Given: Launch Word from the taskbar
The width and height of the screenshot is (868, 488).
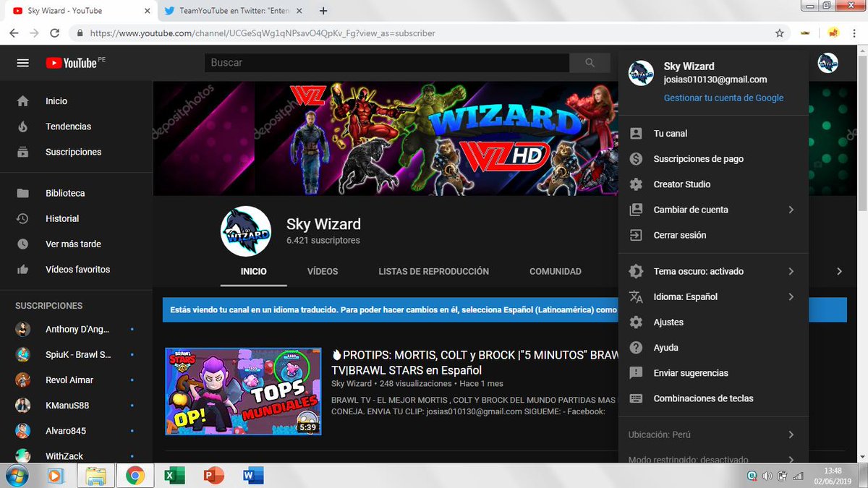Looking at the screenshot, I should click(253, 476).
